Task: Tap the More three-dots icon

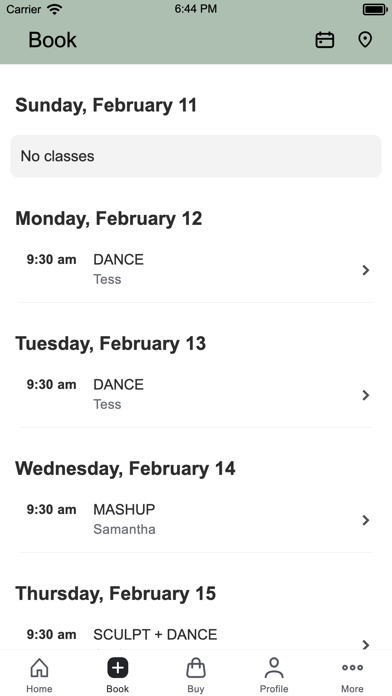Action: (352, 667)
